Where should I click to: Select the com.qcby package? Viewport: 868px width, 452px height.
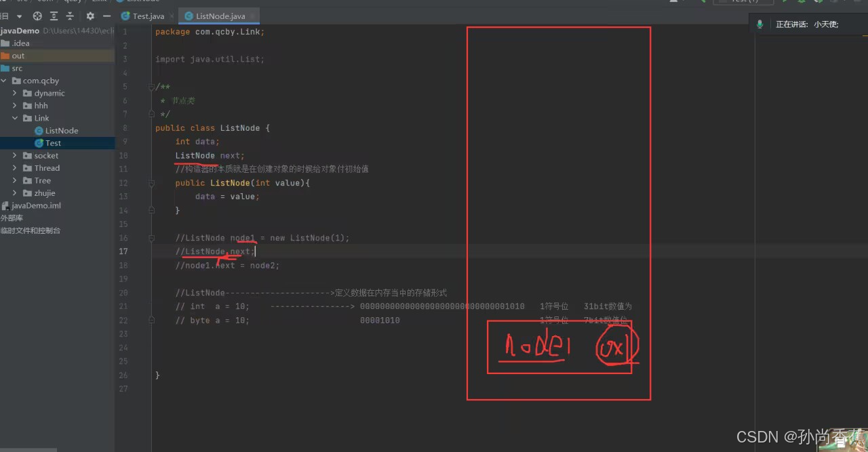pyautogui.click(x=41, y=81)
